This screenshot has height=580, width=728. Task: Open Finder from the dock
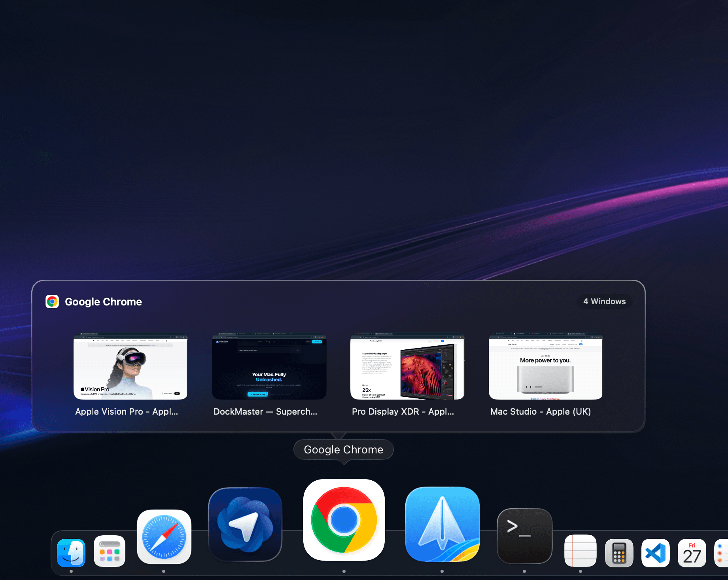(x=71, y=552)
